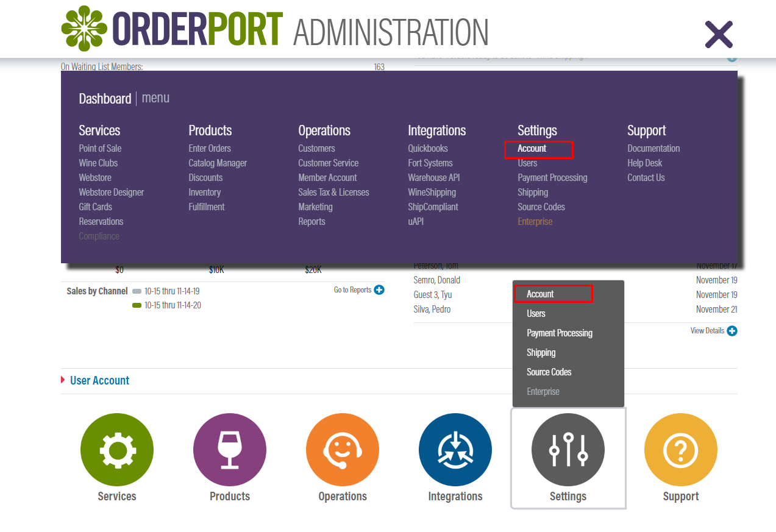This screenshot has height=532, width=776.
Task: Open Sales Tax & Licenses
Action: (x=333, y=192)
